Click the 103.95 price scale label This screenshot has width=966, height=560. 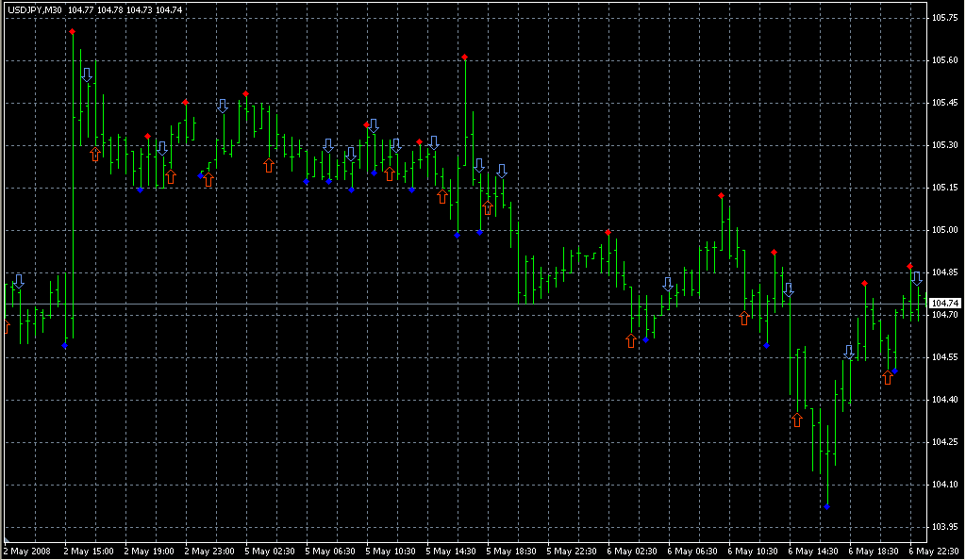tap(944, 527)
